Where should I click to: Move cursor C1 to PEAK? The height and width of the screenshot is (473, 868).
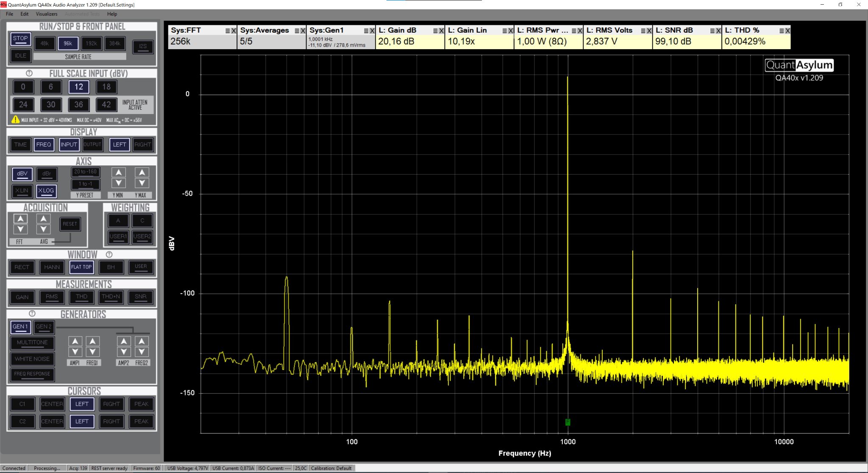tap(141, 404)
